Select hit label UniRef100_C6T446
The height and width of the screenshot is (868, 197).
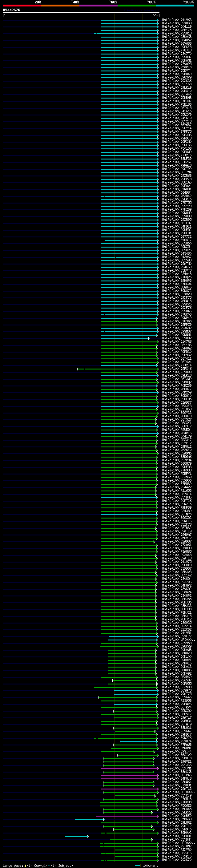pos(176,94)
